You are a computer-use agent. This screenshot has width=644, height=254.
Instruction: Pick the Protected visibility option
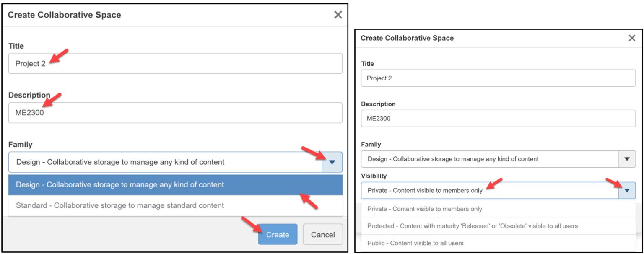461,225
